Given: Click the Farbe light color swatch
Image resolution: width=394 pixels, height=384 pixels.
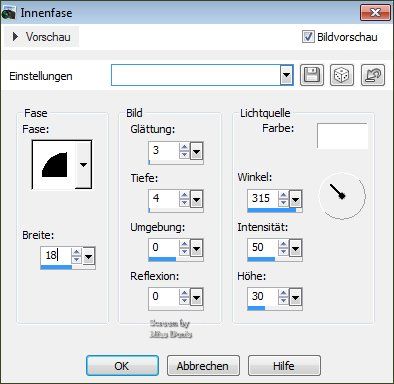Looking at the screenshot, I should point(342,136).
